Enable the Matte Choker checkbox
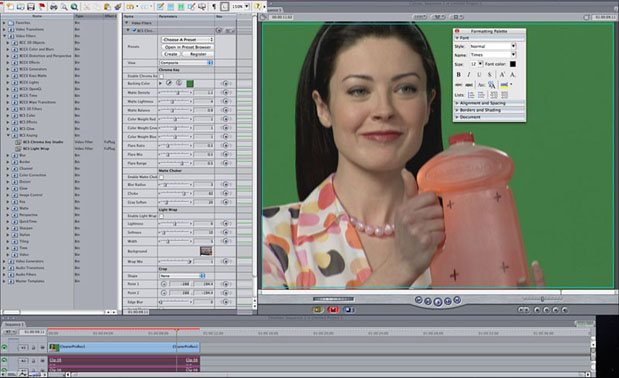Image resolution: width=619 pixels, height=378 pixels. coord(161,177)
